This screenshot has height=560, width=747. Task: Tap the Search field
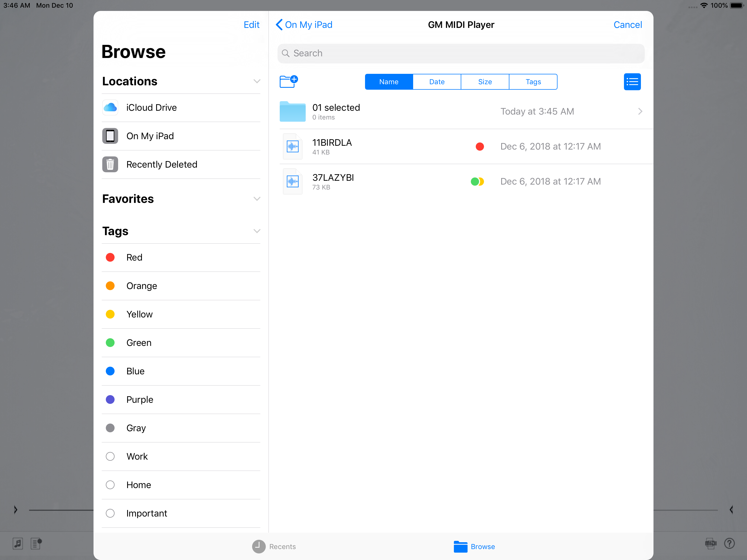coord(461,53)
